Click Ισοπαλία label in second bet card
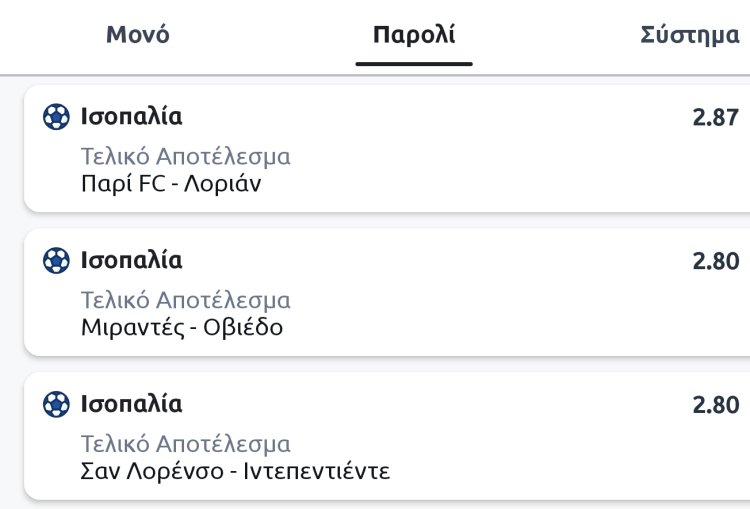Image resolution: width=750 pixels, height=509 pixels. click(132, 261)
